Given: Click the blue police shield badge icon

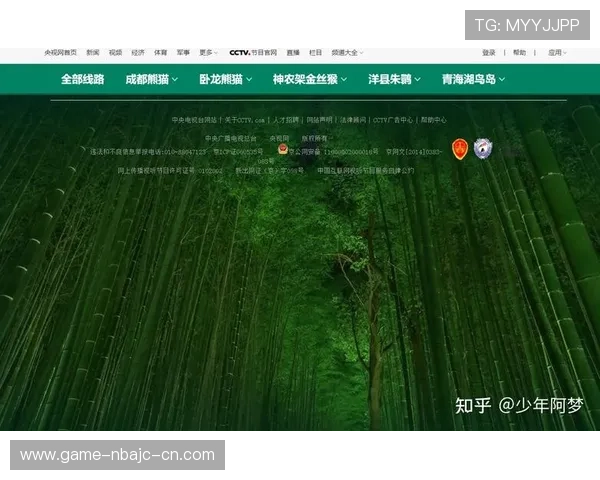Looking at the screenshot, I should pyautogui.click(x=483, y=148).
